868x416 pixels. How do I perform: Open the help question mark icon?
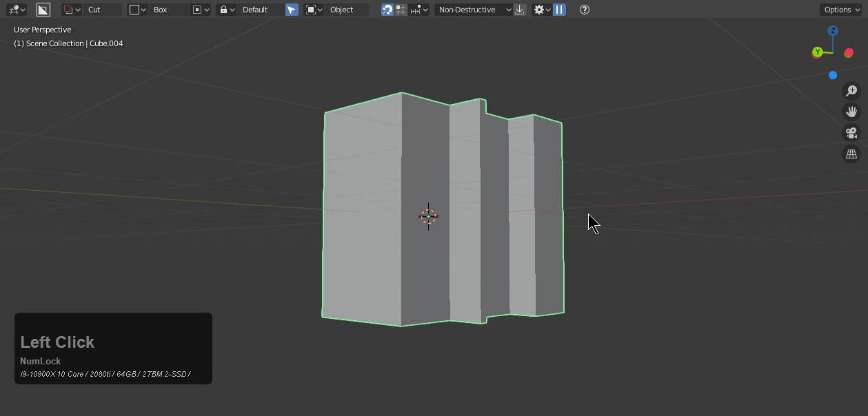[x=583, y=10]
